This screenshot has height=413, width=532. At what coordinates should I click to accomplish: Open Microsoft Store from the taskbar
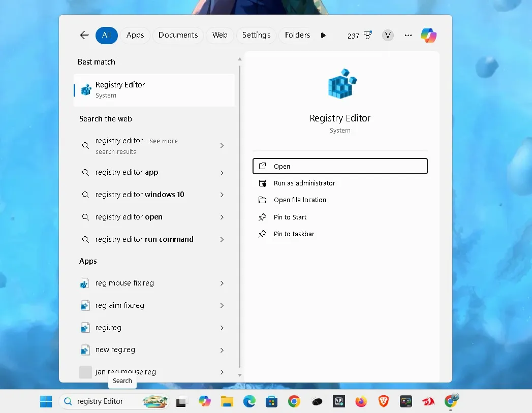click(x=271, y=401)
